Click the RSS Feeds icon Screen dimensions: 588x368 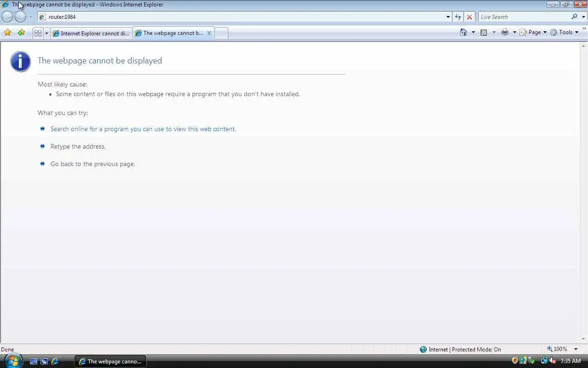click(x=484, y=32)
